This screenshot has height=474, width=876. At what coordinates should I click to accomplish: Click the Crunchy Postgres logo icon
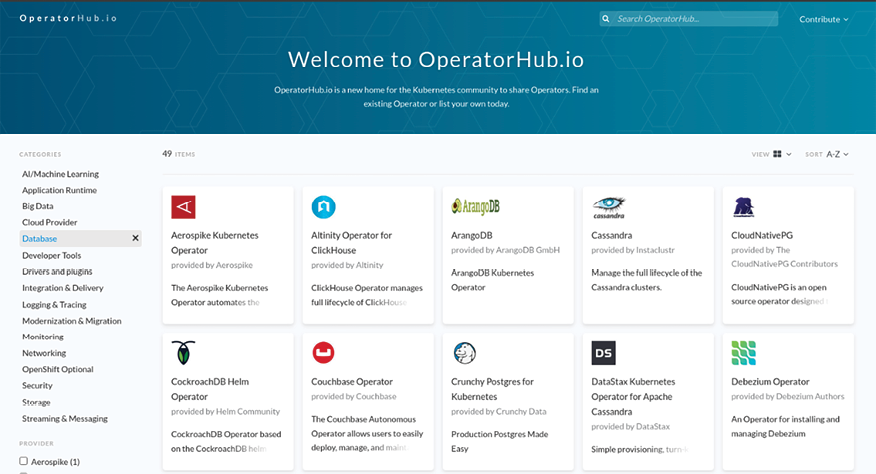pos(463,353)
